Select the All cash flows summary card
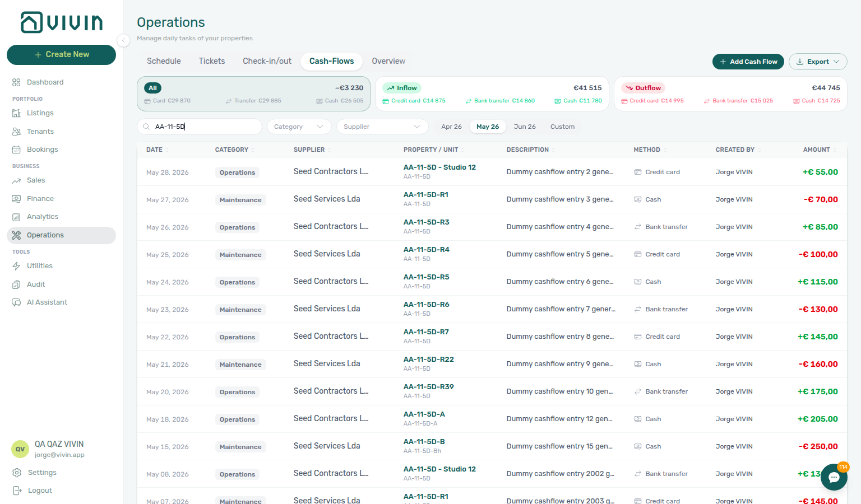The width and height of the screenshot is (861, 504). (253, 94)
